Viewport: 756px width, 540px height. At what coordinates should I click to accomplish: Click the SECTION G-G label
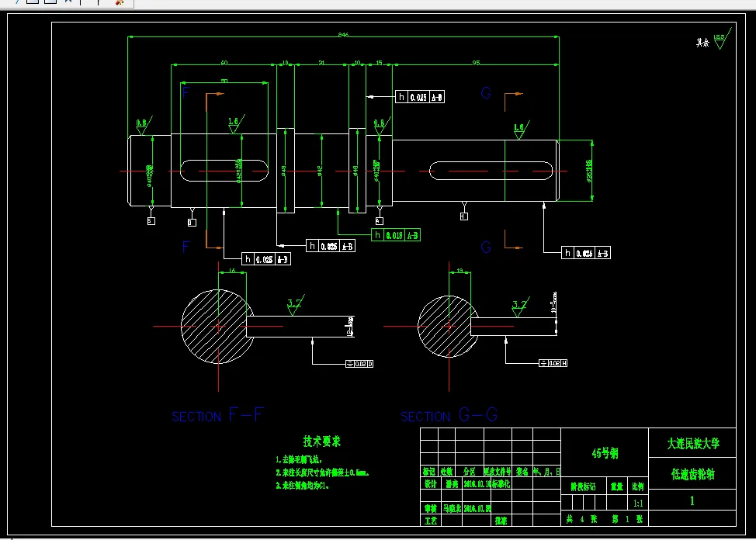pyautogui.click(x=449, y=415)
